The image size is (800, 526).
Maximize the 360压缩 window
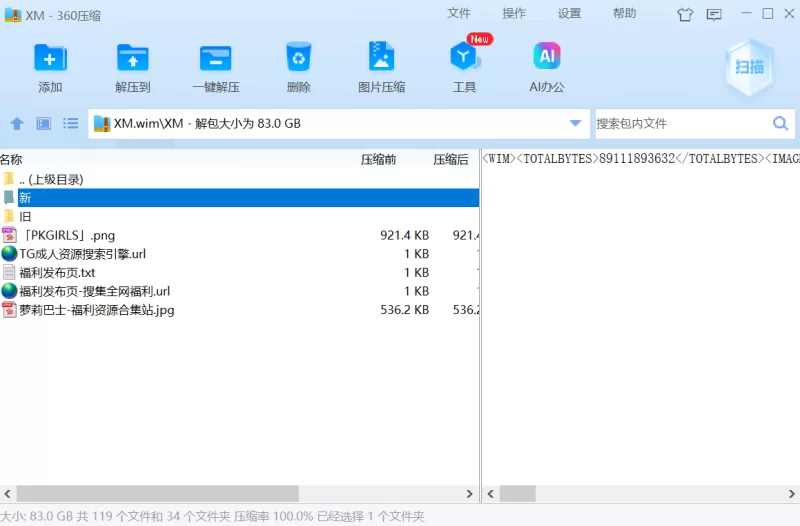768,13
